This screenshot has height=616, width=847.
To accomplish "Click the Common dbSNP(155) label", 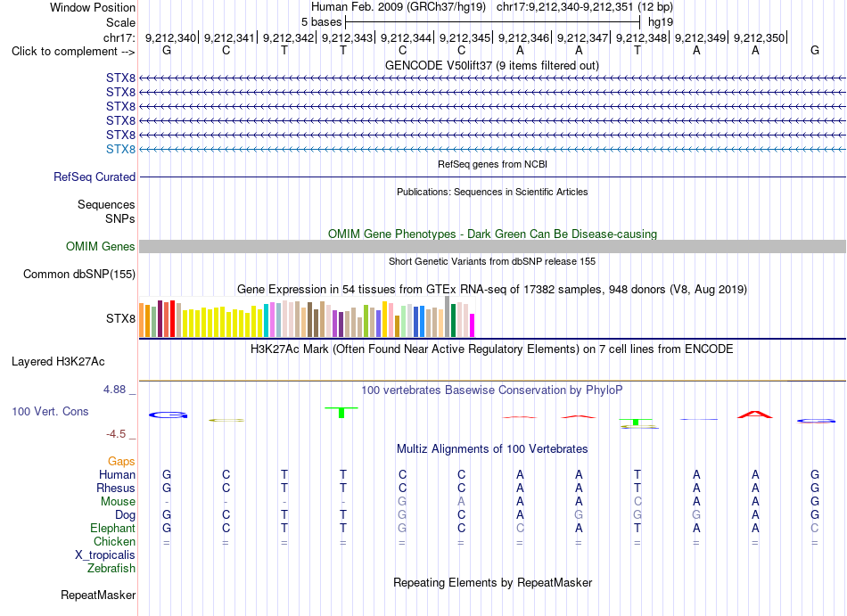I will coord(79,275).
